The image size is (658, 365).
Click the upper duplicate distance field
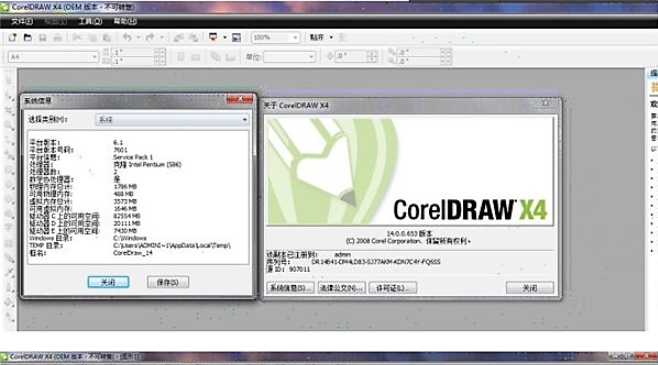pyautogui.click(x=419, y=52)
